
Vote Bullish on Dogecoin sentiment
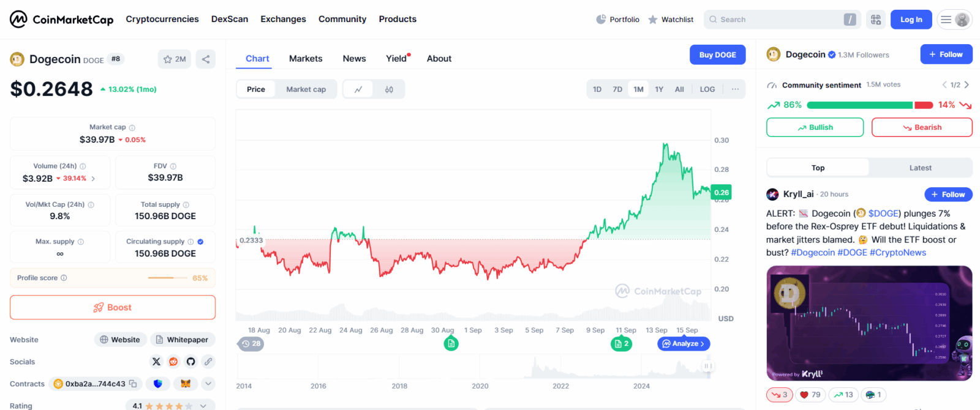point(815,127)
